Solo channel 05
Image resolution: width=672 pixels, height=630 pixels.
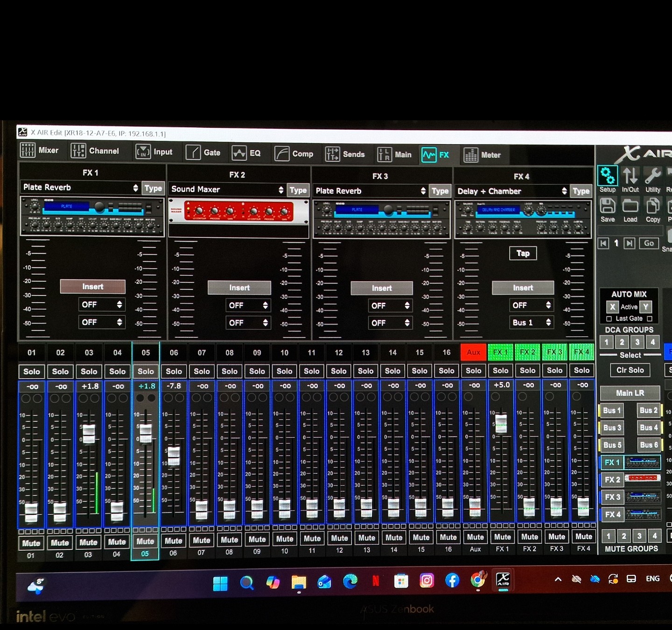pos(146,371)
